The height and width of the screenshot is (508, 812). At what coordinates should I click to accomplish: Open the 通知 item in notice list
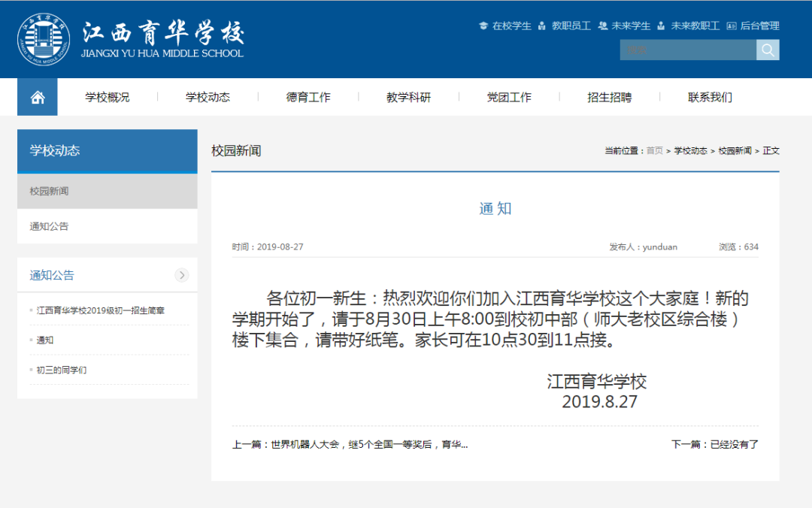44,340
